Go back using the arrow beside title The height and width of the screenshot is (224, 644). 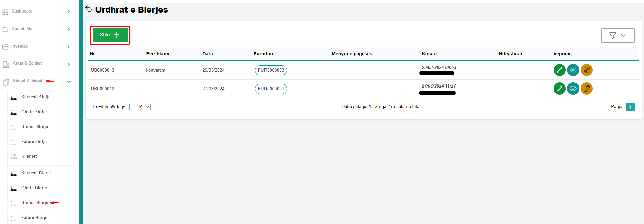[x=88, y=9]
